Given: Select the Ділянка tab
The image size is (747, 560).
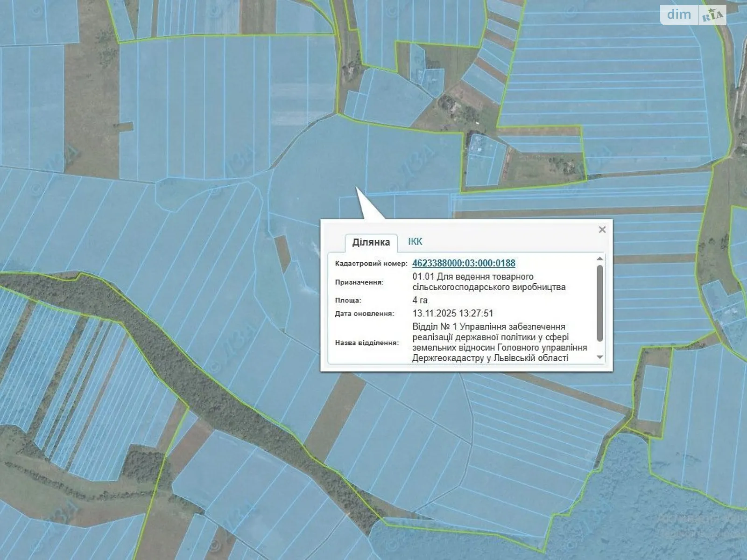Looking at the screenshot, I should [x=371, y=243].
